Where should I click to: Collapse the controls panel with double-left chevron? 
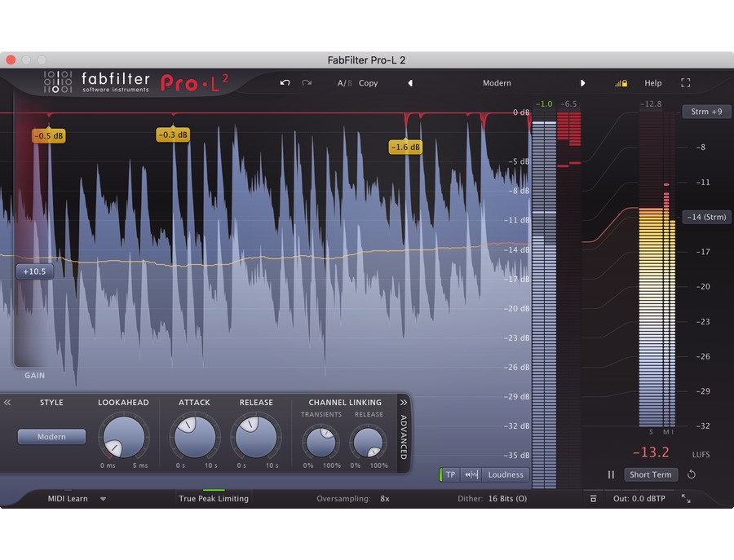point(7,403)
